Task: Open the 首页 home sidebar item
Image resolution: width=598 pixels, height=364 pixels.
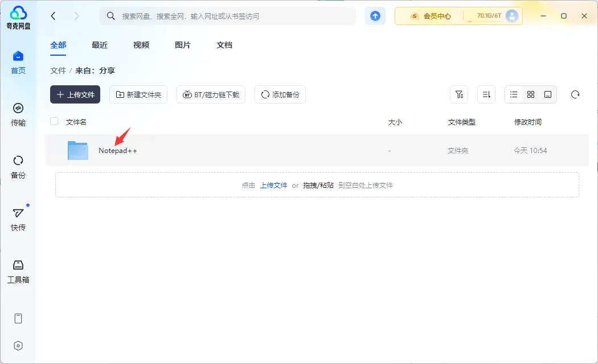Action: (18, 63)
